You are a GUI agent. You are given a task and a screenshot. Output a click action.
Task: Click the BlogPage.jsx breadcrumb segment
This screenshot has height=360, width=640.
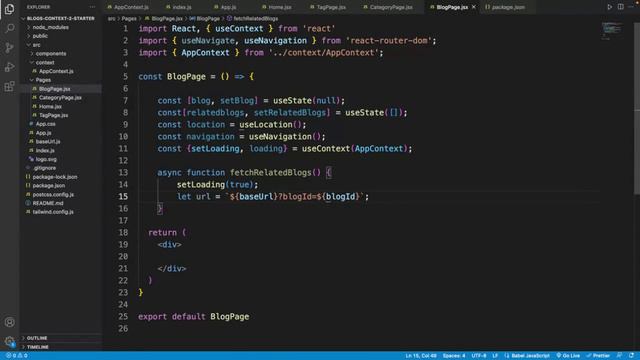(x=167, y=18)
